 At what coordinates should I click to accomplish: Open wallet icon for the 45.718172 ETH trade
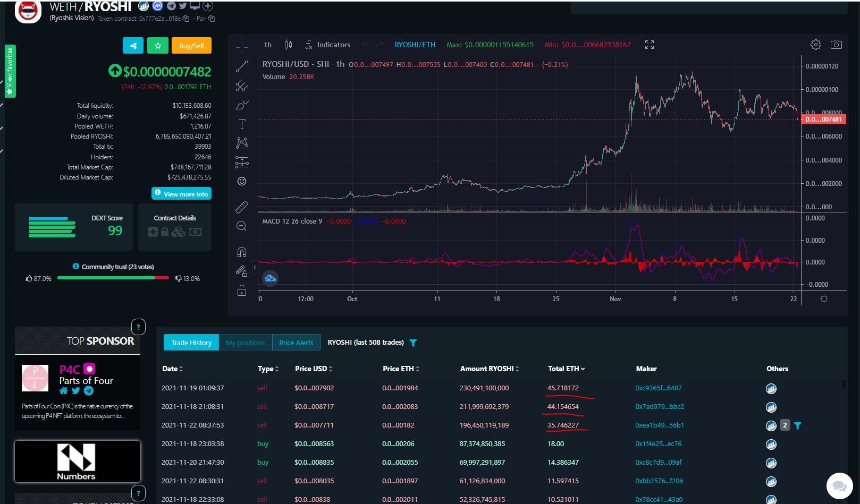coord(771,389)
